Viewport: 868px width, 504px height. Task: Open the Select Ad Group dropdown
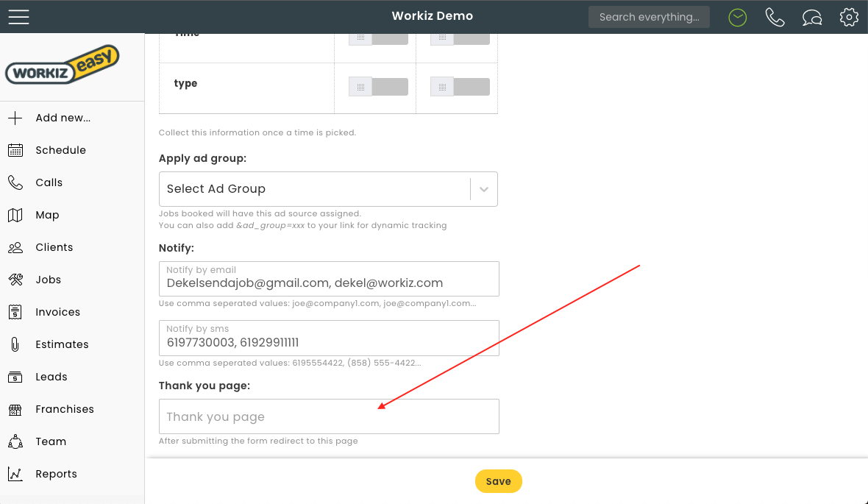(328, 189)
